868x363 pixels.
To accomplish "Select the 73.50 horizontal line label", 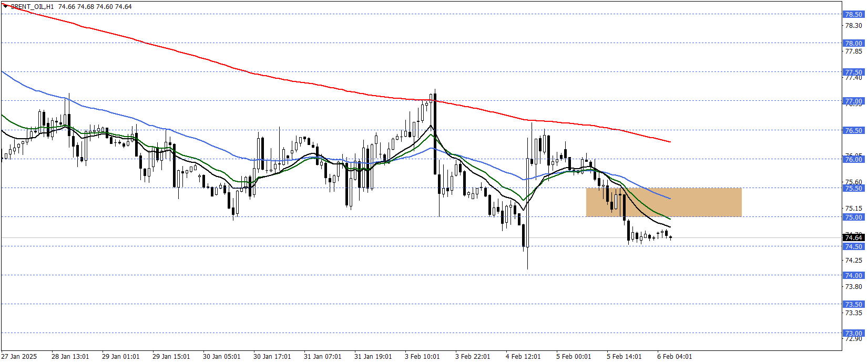I will coord(853,304).
